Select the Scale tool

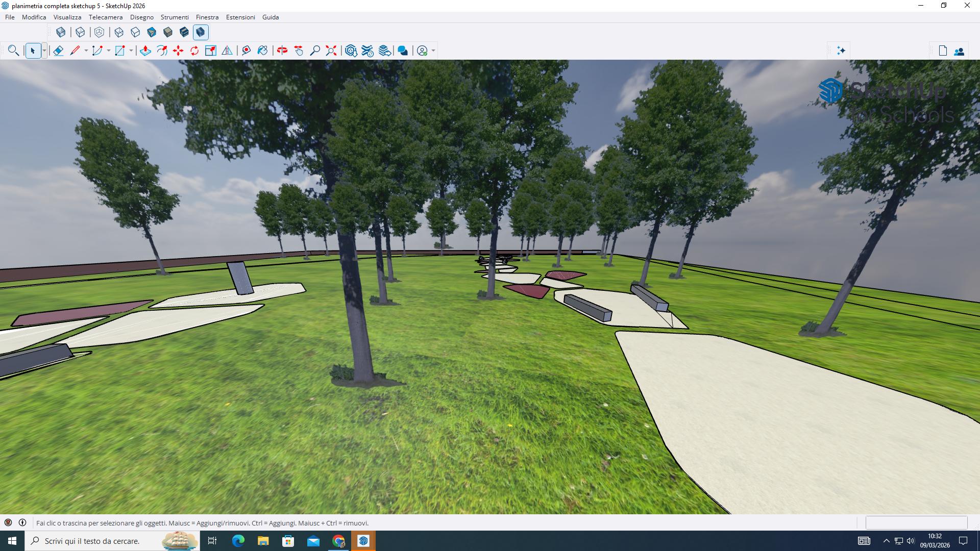click(211, 51)
